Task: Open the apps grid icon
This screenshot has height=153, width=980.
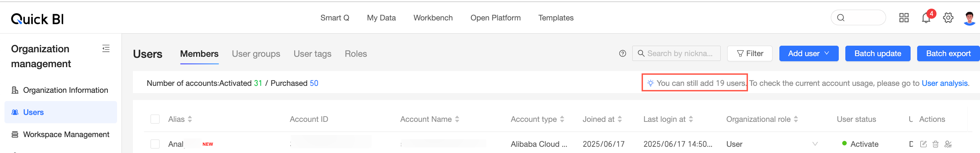Action: point(904,18)
